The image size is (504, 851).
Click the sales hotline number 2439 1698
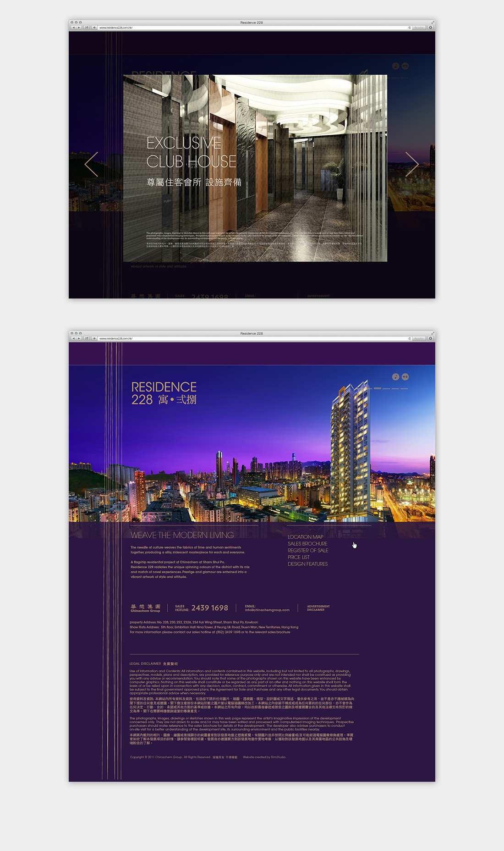point(210,608)
